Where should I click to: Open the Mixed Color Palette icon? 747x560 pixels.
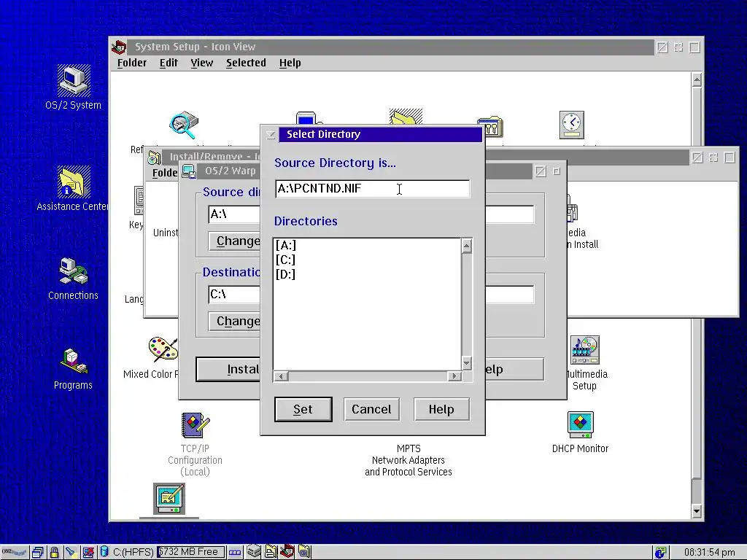163,349
